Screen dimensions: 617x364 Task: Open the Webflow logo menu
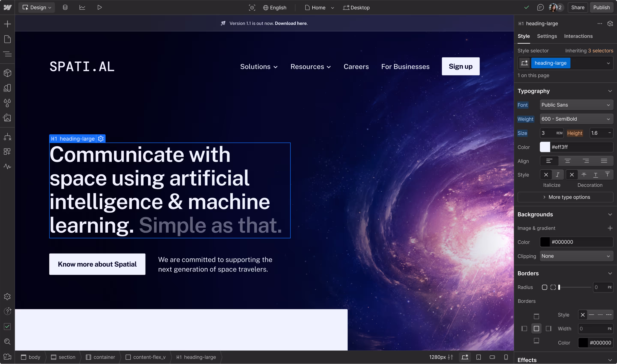point(8,7)
